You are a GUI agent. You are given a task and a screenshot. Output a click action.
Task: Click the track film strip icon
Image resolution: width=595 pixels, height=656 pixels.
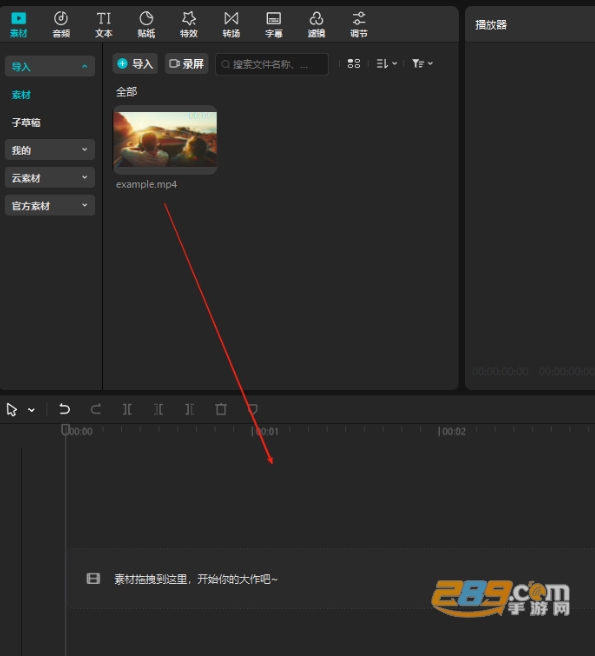pyautogui.click(x=93, y=579)
